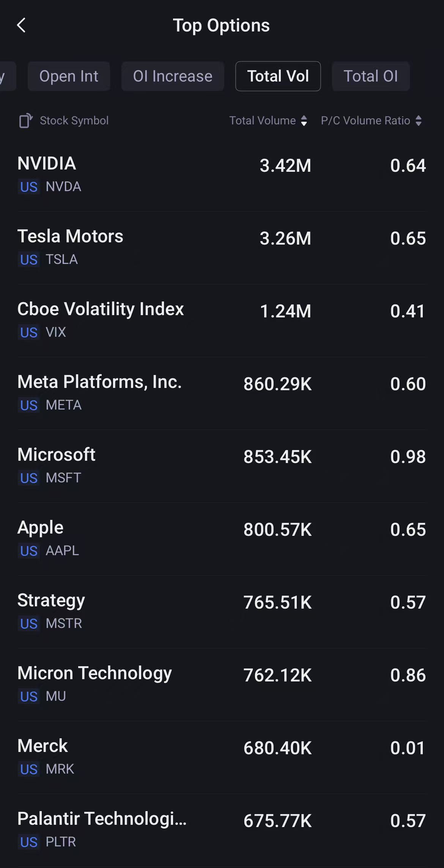Click the US badge next to VIX
The width and height of the screenshot is (444, 868).
point(29,333)
